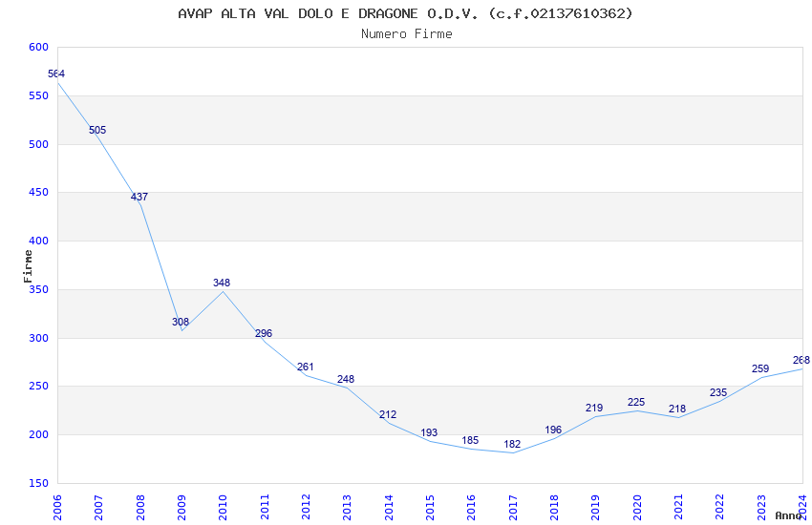Select data label 564 for 2006
This screenshot has width=812, height=525.
[x=56, y=73]
